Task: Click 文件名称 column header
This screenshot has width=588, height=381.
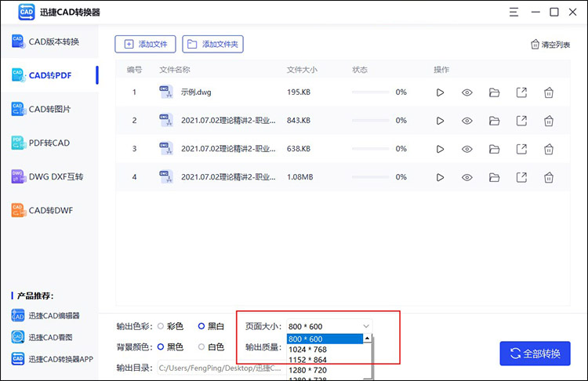Action: point(175,70)
